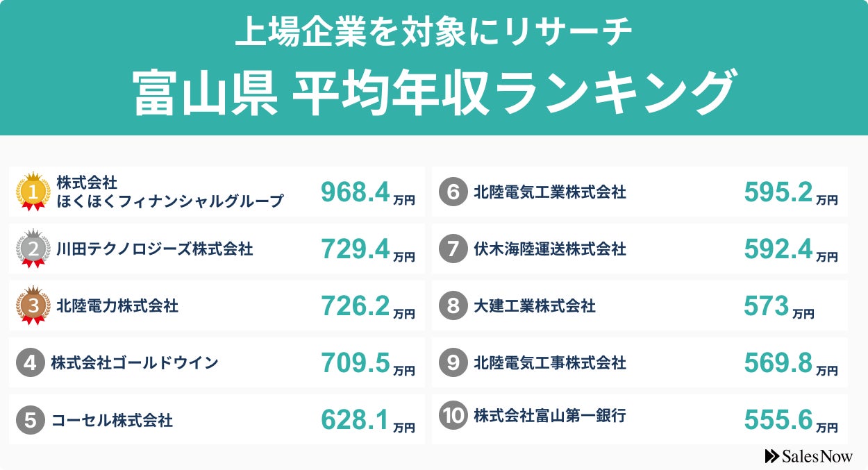This screenshot has width=868, height=470.
Task: Click the silver medal rank 2 icon
Action: [x=33, y=248]
